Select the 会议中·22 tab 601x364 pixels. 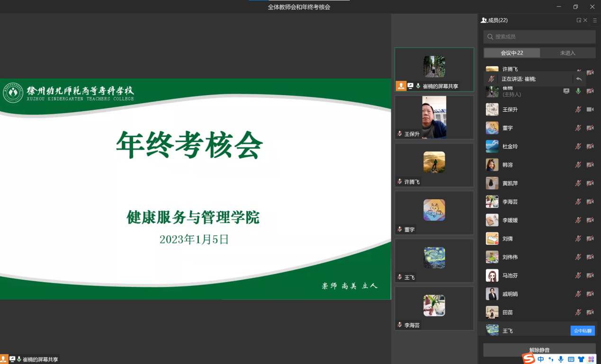click(x=512, y=53)
